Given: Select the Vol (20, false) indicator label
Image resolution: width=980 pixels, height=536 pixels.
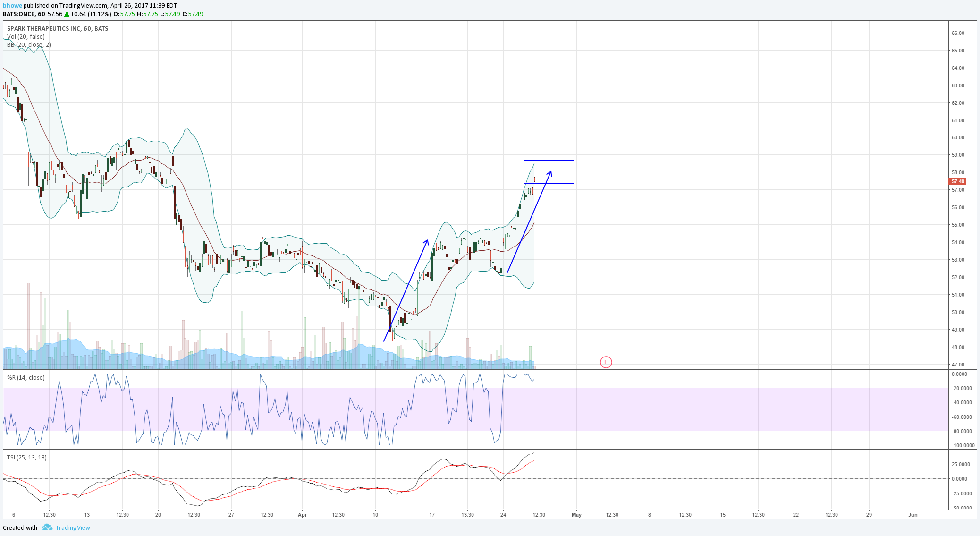Looking at the screenshot, I should tap(26, 37).
